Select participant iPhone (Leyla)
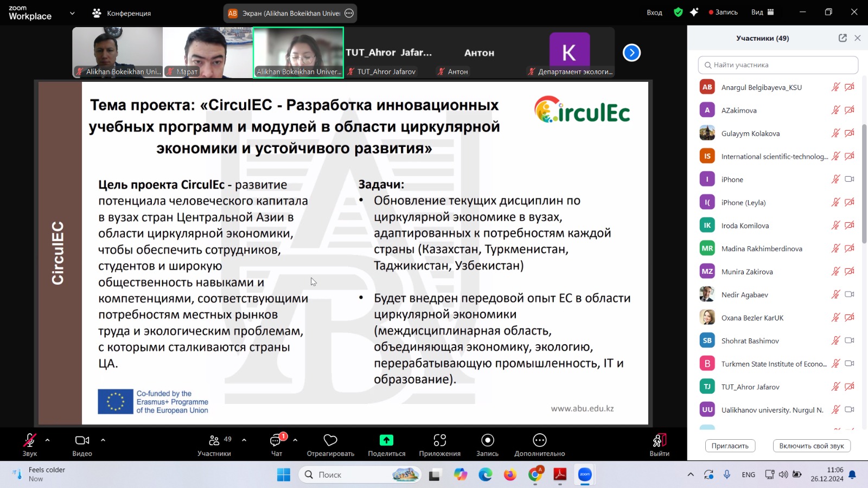The width and height of the screenshot is (868, 488). (778, 202)
